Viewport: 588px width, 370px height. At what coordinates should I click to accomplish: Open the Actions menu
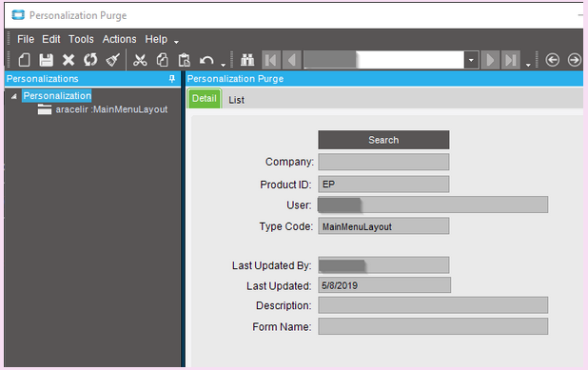click(119, 39)
